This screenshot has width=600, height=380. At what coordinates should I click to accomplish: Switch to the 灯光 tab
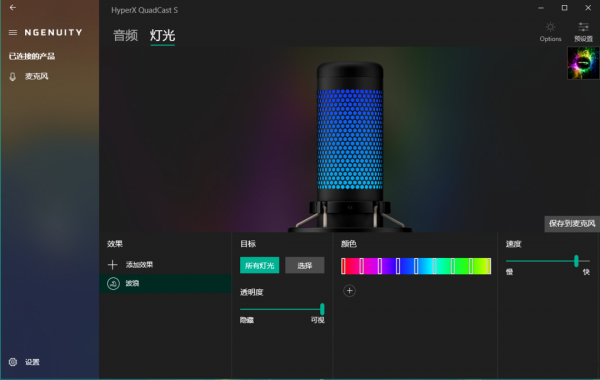tap(163, 36)
